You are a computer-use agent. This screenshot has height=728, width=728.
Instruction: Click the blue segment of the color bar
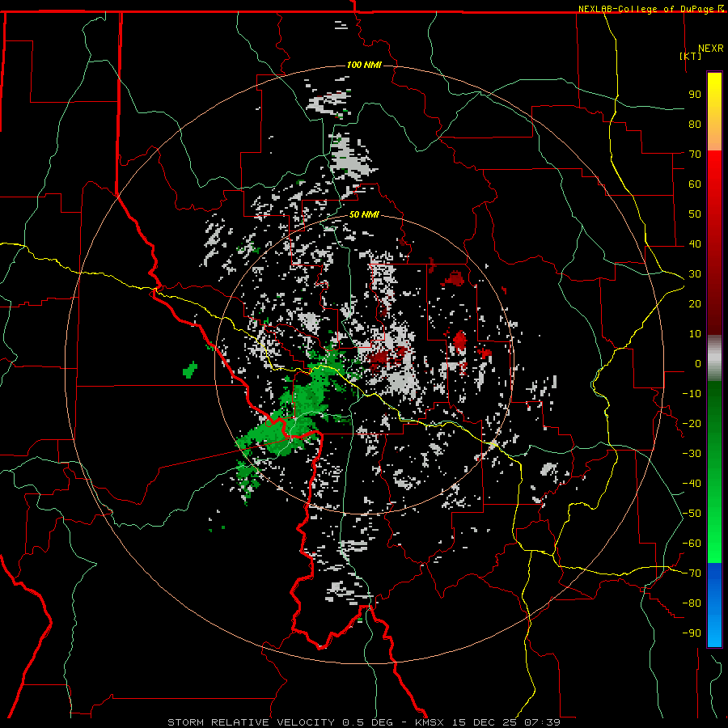point(714,605)
